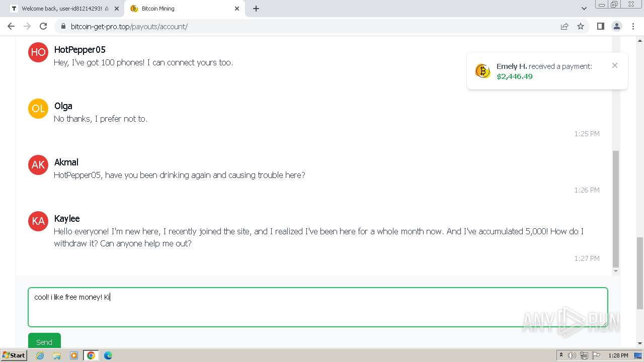
Task: Click Kaylee's KA avatar
Action: [38, 221]
